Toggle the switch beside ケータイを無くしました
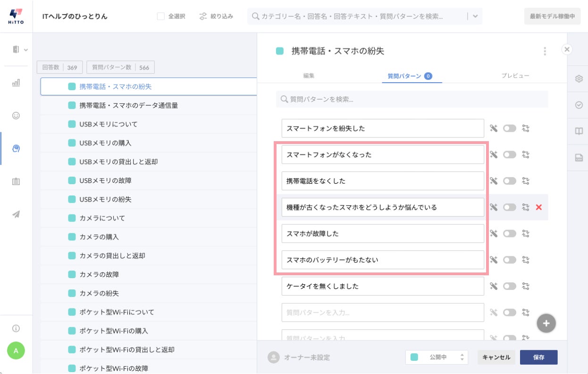 click(509, 286)
